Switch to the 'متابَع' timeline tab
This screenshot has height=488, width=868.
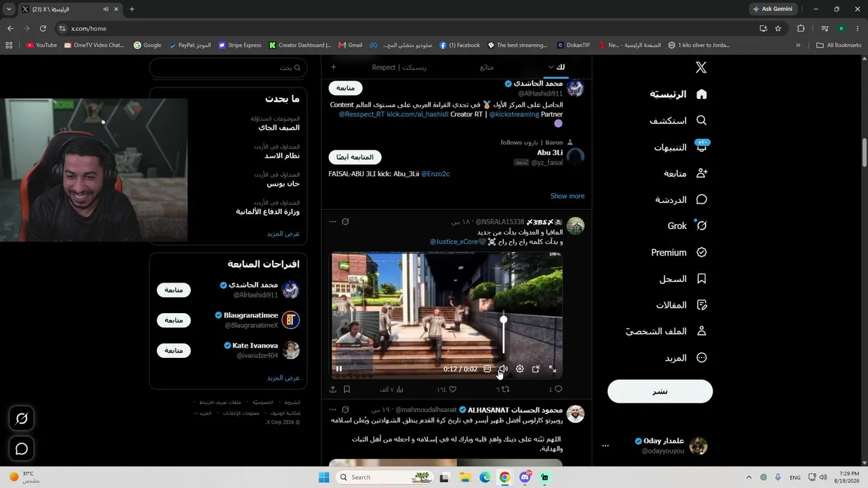point(487,67)
